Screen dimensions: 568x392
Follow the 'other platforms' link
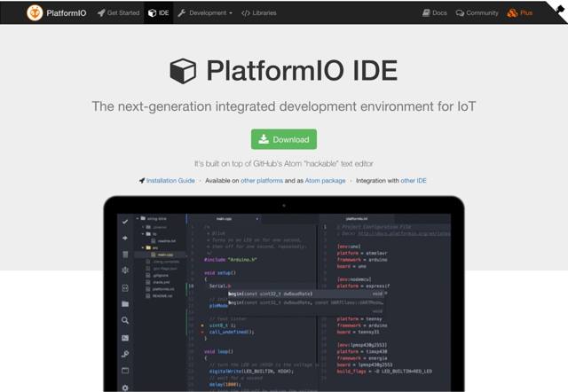tap(262, 180)
